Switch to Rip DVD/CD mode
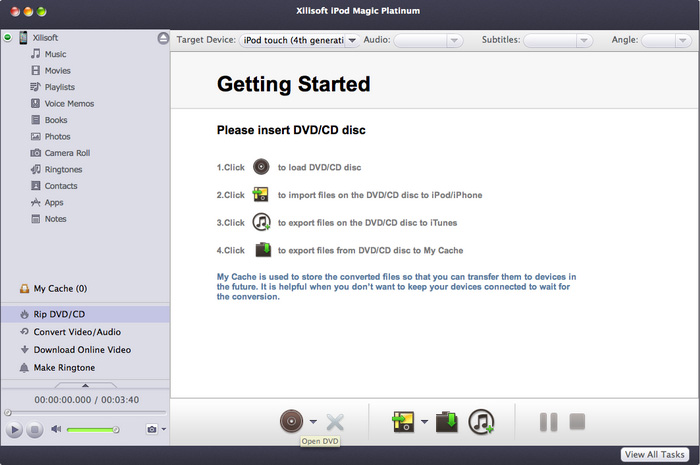The image size is (700, 465). pyautogui.click(x=85, y=314)
